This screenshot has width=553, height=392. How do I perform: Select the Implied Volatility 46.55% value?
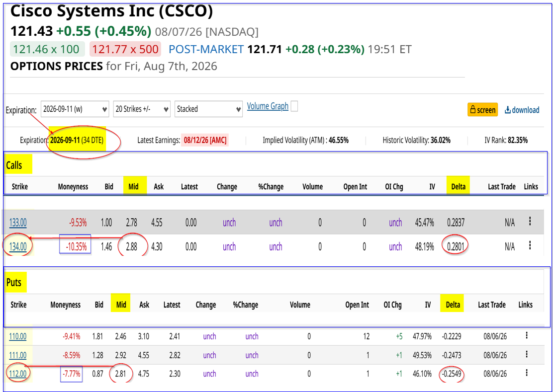click(x=338, y=140)
